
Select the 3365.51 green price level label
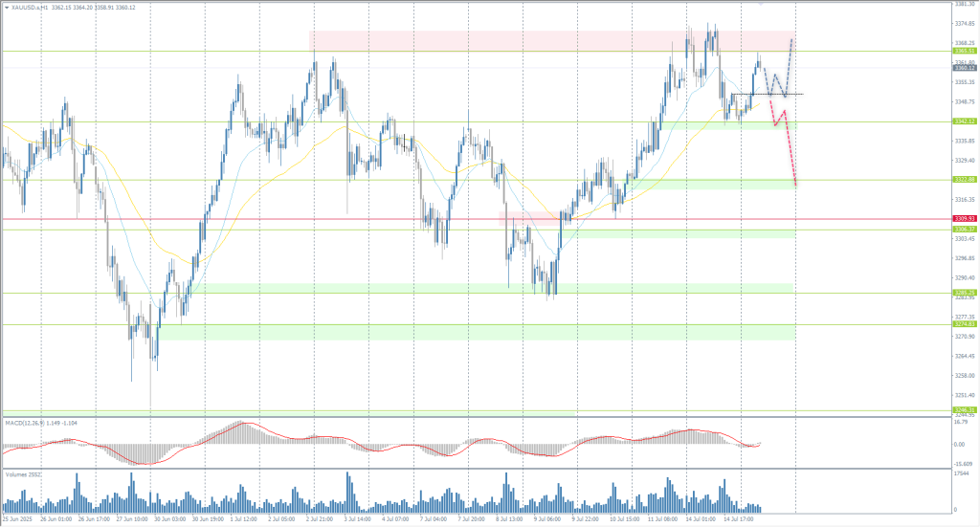point(964,52)
